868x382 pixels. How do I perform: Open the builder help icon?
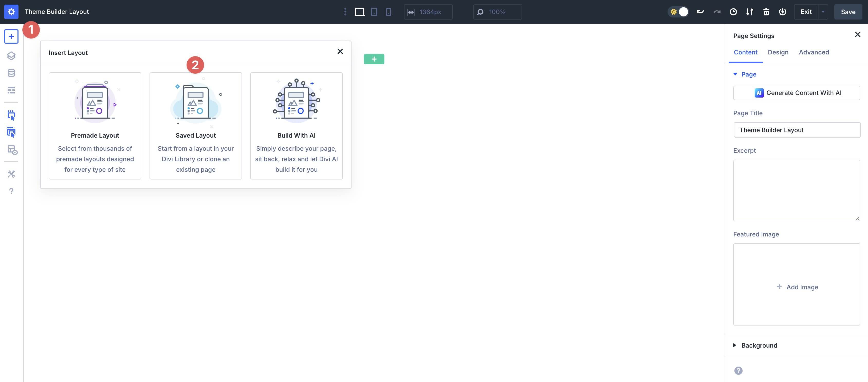[x=11, y=191]
